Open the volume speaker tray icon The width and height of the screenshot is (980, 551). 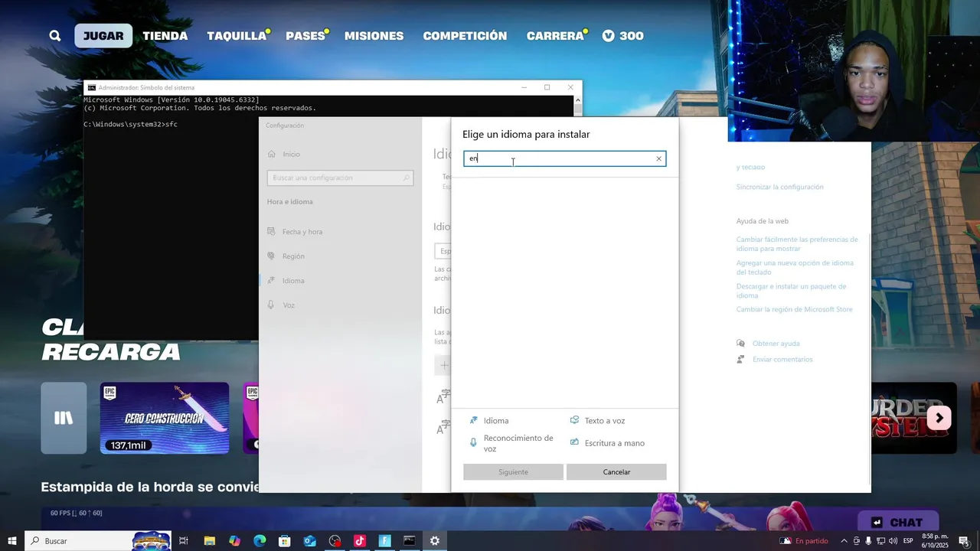pos(893,541)
